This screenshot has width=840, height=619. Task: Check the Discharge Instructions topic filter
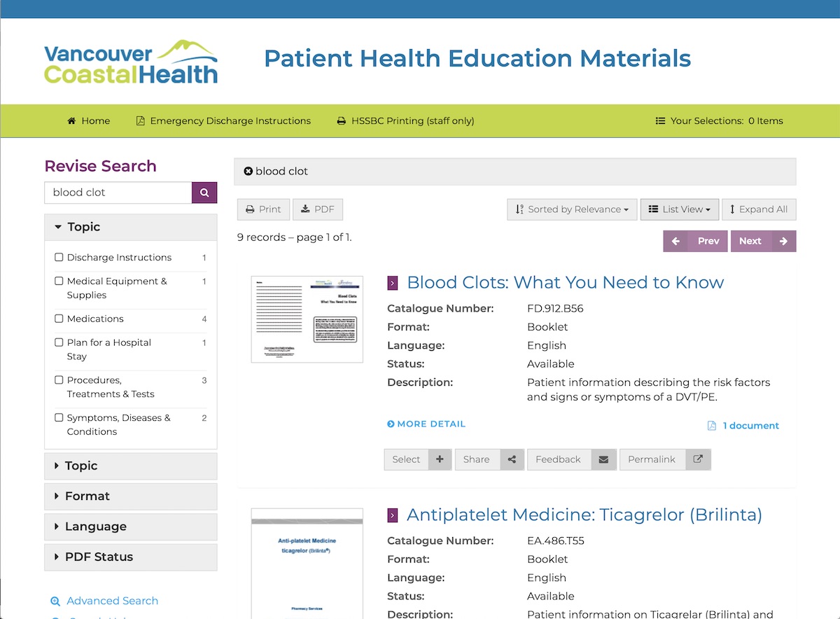(59, 258)
